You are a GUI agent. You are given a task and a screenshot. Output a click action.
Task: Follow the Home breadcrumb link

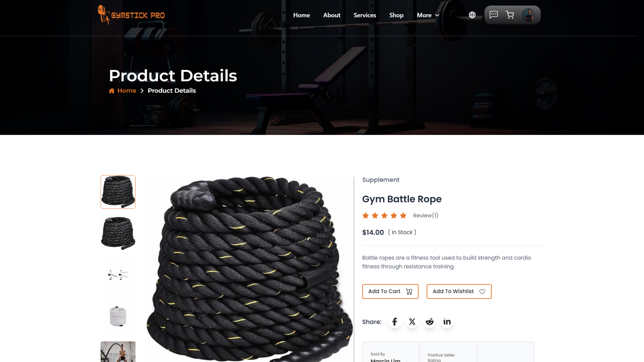coord(127,91)
